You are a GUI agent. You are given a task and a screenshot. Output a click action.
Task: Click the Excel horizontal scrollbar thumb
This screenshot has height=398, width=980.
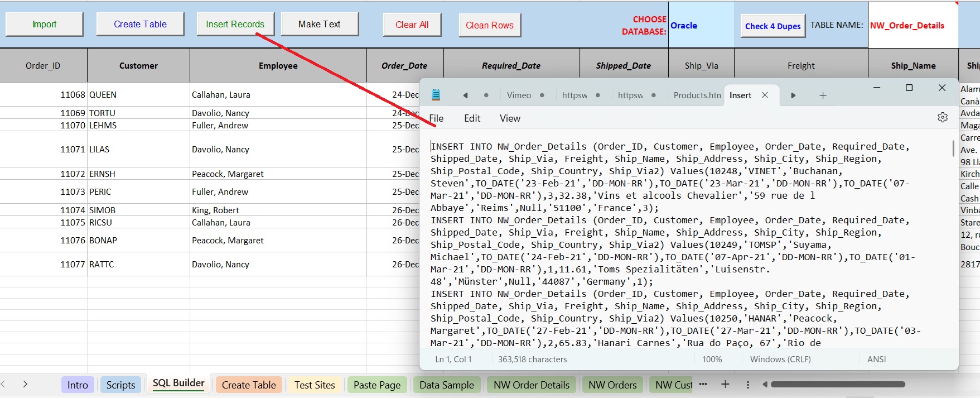point(838,384)
